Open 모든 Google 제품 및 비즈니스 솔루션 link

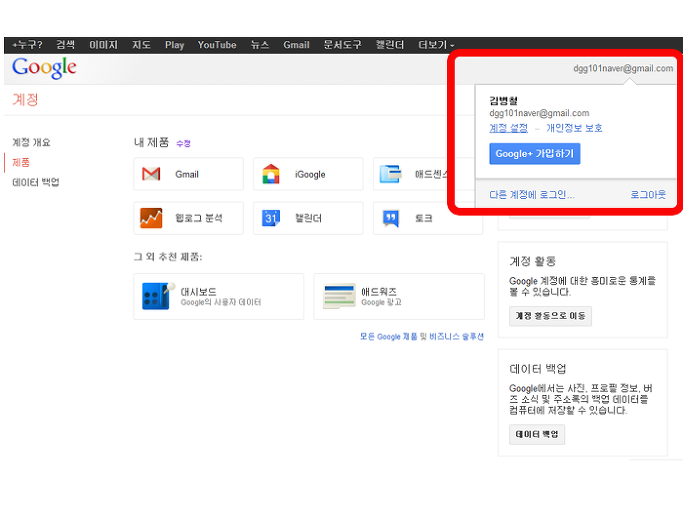click(422, 337)
